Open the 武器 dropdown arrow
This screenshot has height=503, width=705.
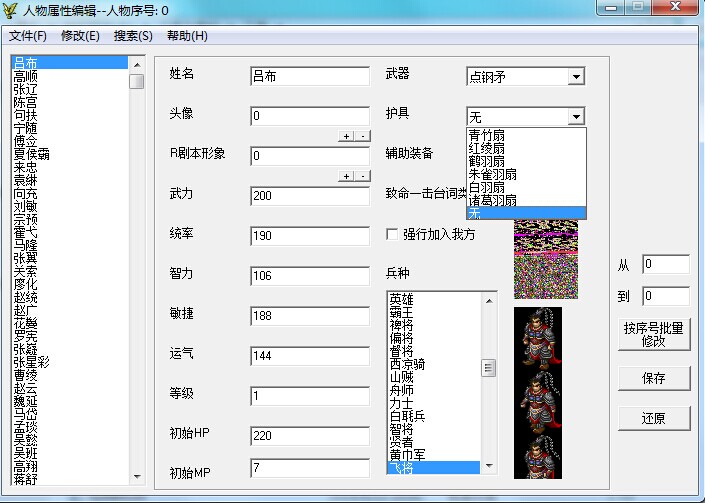click(x=575, y=77)
